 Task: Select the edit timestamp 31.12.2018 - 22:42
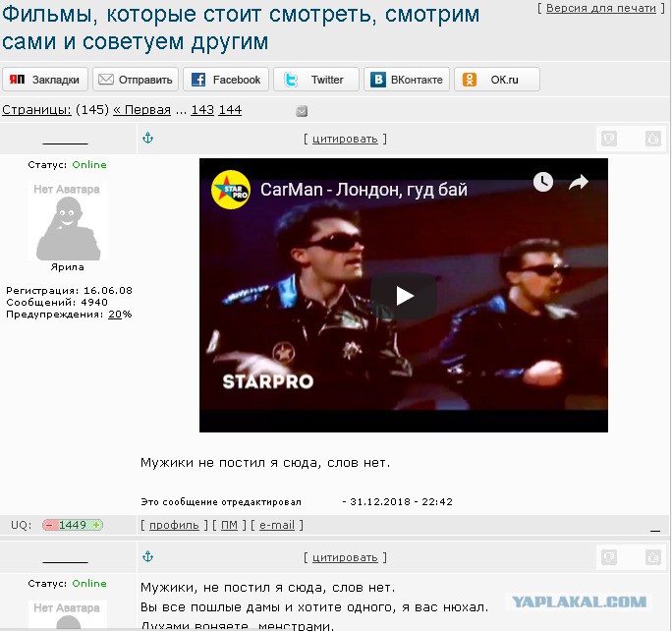click(401, 501)
